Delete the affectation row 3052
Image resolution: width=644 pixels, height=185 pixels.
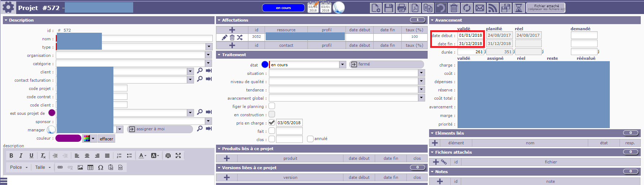[x=232, y=37]
